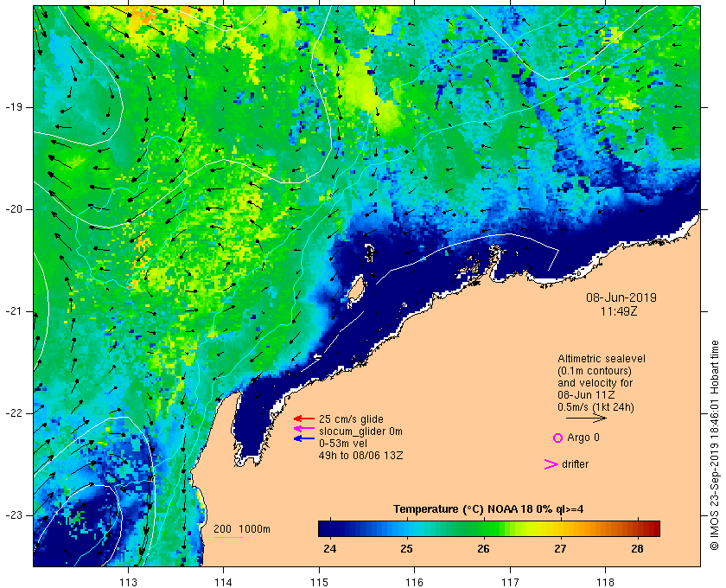This screenshot has height=588, width=726.
Task: Click the longitude label '115'
Action: (319, 583)
